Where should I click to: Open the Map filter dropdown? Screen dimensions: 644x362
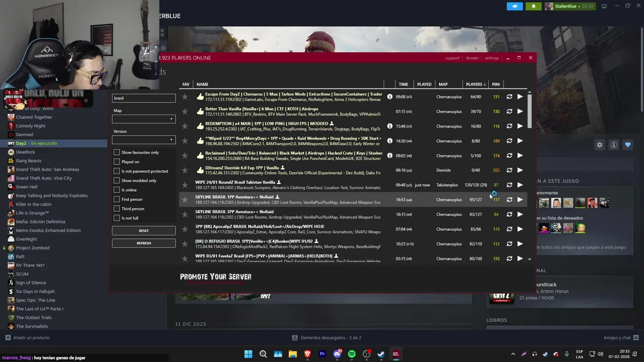click(143, 119)
